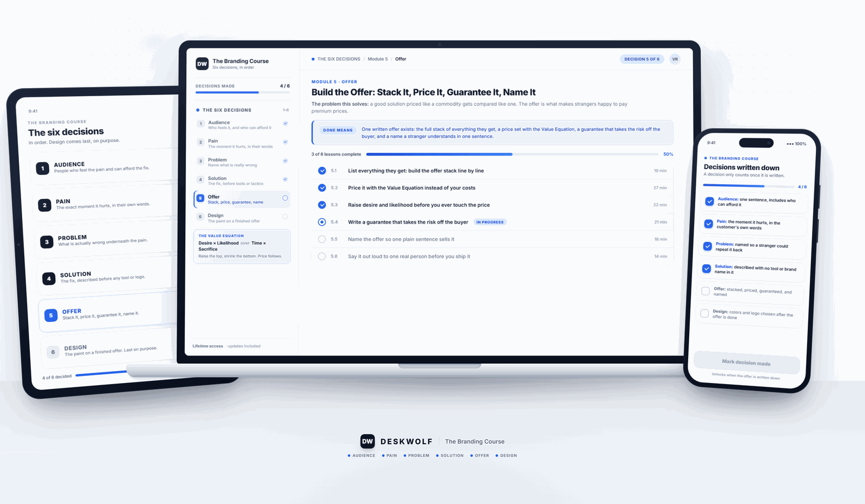Click step number 6 badge in laptop sidebar
This screenshot has width=865, height=504.
(x=201, y=217)
